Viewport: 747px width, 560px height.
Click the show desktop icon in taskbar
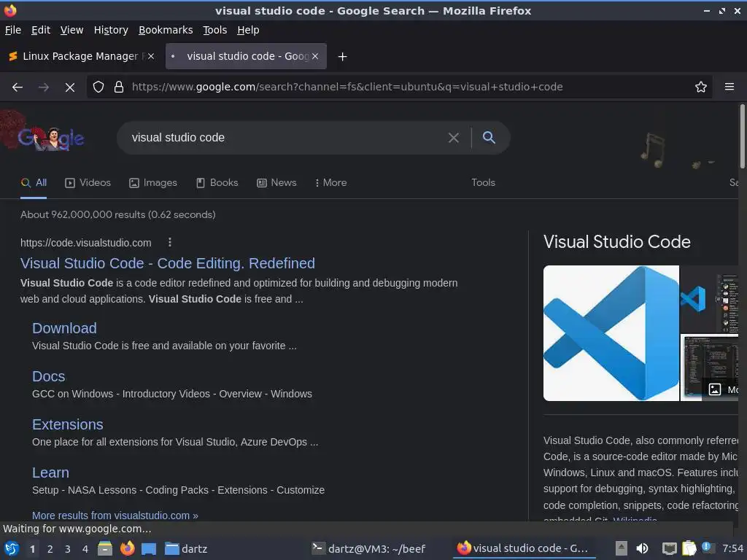coord(149,548)
